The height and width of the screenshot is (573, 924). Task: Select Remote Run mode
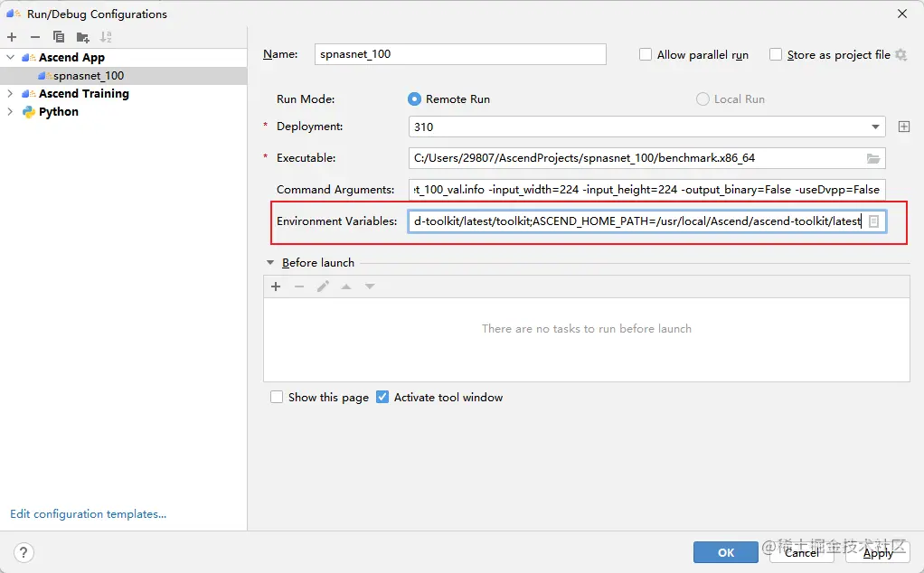click(x=414, y=99)
